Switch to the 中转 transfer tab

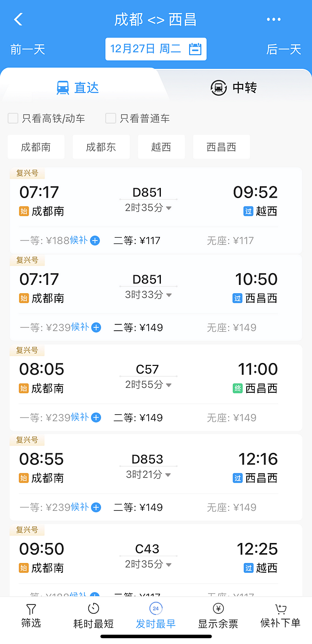[x=234, y=88]
